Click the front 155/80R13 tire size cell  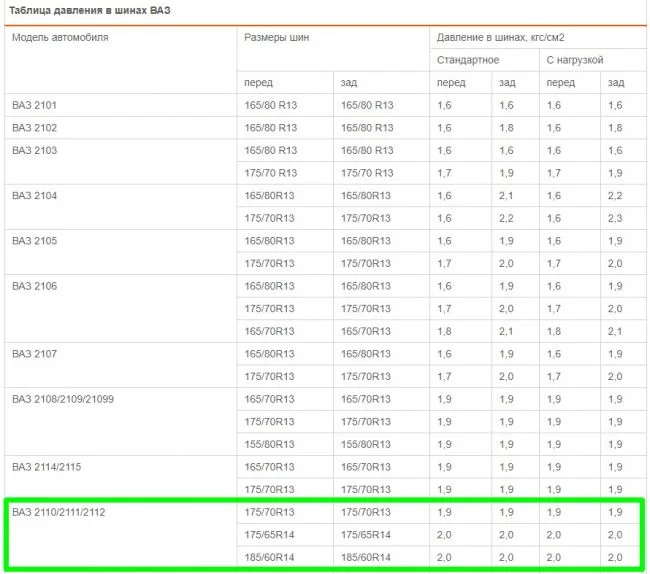click(270, 444)
